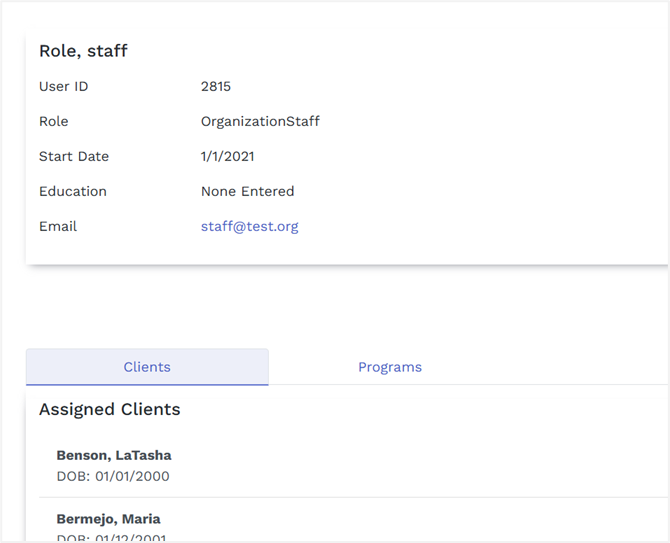The image size is (670, 543).
Task: Click the blank space right of Programs tab
Action: (580, 367)
